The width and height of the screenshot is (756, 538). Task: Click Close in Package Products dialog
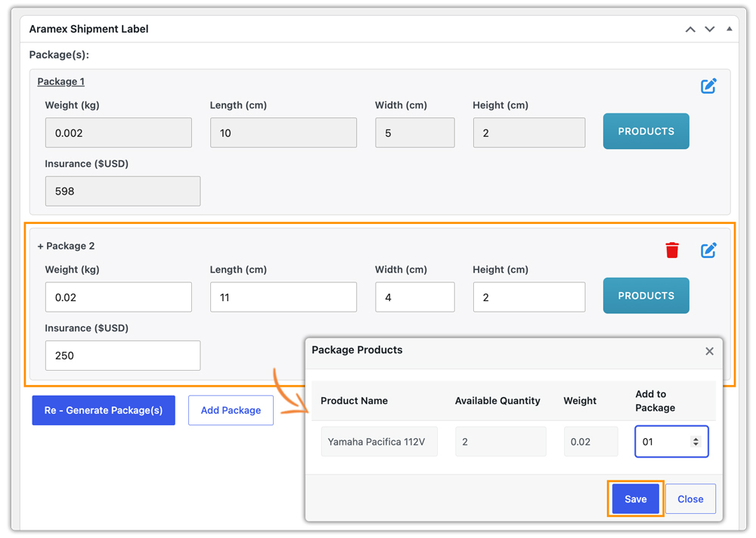pos(690,499)
